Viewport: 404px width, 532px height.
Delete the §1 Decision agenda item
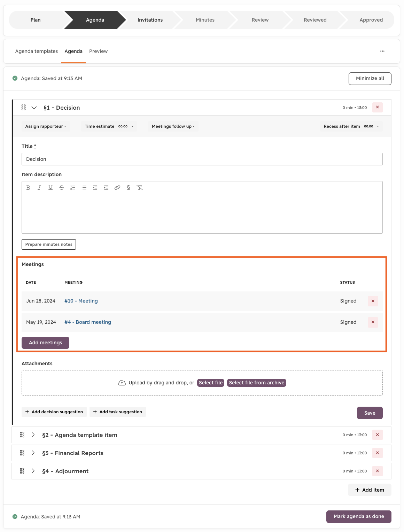(378, 107)
